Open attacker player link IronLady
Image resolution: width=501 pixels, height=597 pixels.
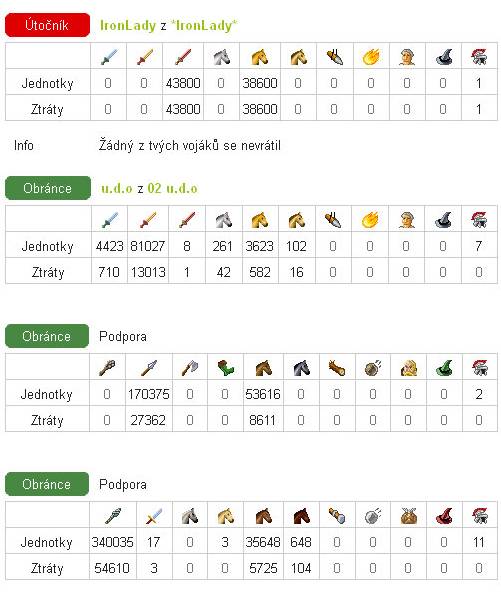click(x=128, y=26)
